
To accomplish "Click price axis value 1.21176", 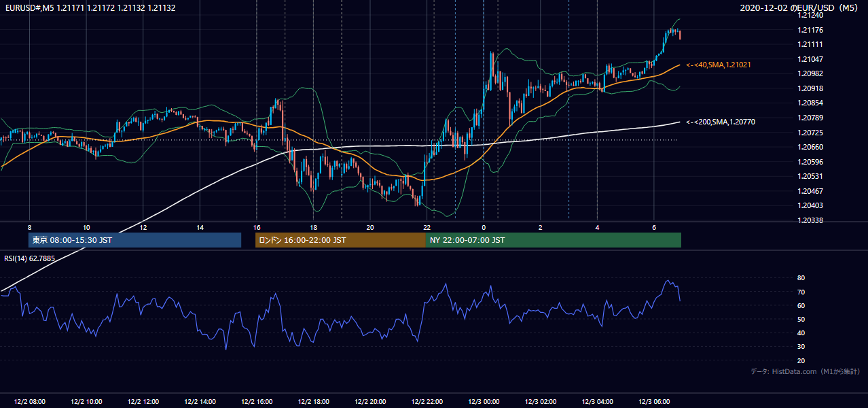I will click(810, 30).
